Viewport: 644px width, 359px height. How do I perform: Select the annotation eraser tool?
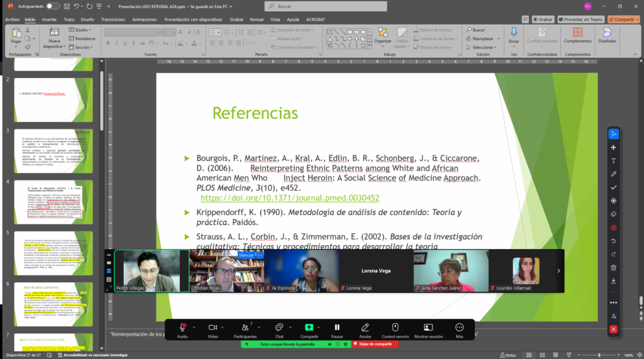tap(614, 214)
